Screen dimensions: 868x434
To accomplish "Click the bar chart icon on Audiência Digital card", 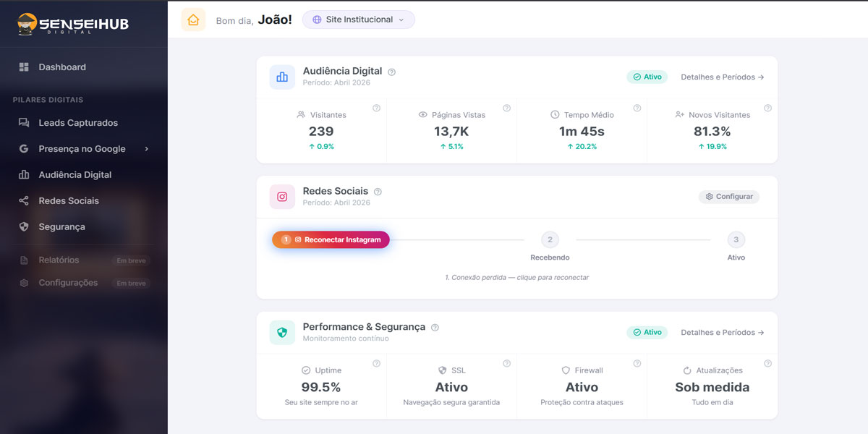I will pos(281,77).
